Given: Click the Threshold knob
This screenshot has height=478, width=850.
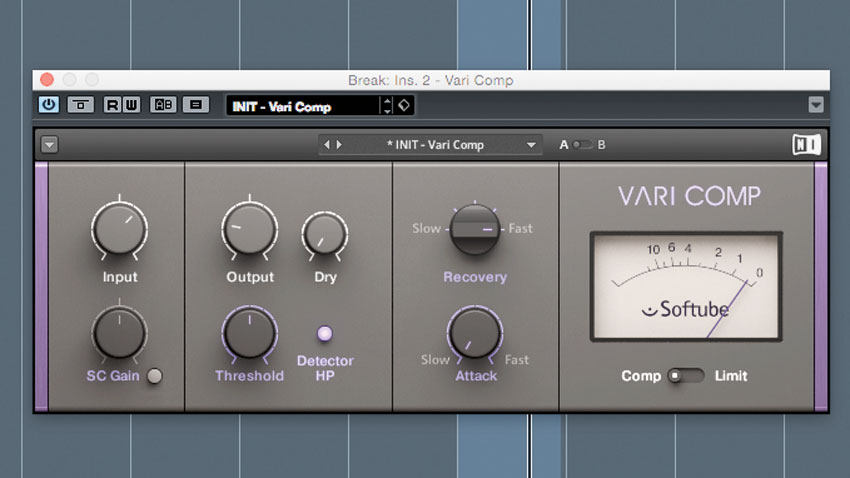Looking at the screenshot, I should tap(249, 333).
